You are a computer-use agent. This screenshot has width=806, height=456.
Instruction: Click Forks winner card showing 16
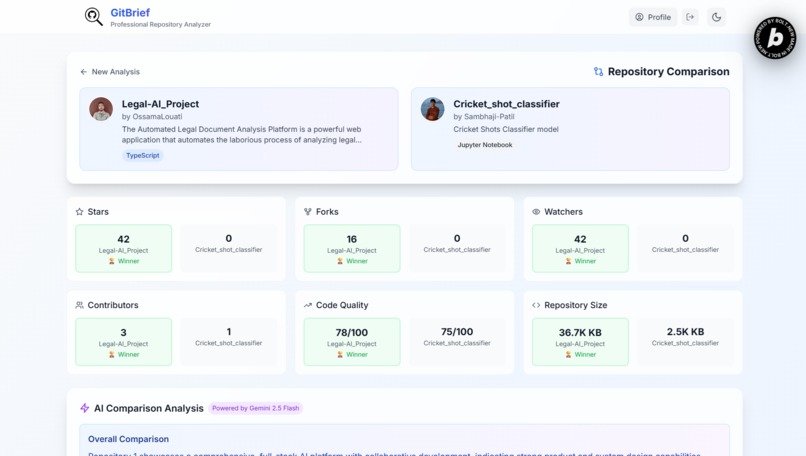[352, 248]
